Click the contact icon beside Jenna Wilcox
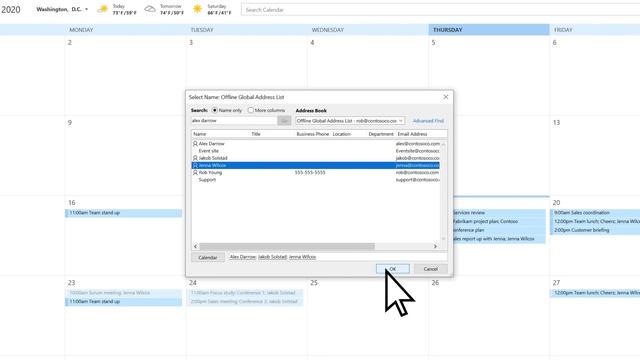The height and width of the screenshot is (360, 640). point(195,165)
